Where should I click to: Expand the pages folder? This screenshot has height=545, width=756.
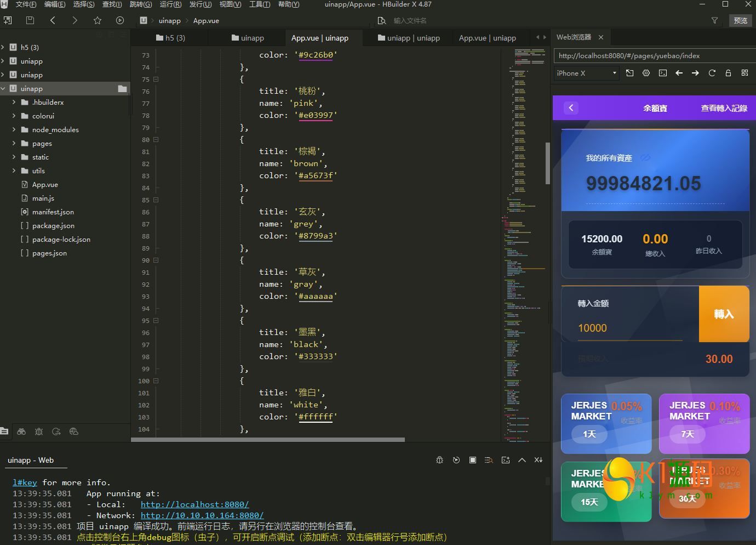coord(14,143)
